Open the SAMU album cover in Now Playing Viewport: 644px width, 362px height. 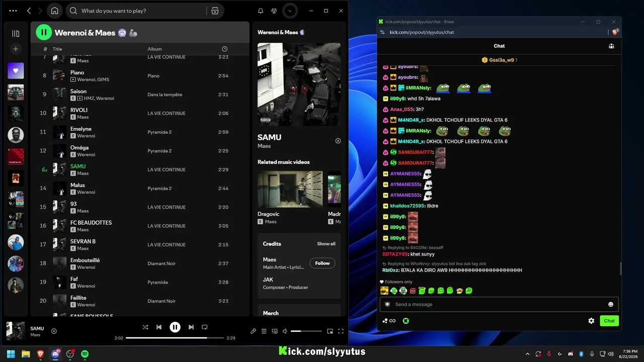pyautogui.click(x=299, y=84)
